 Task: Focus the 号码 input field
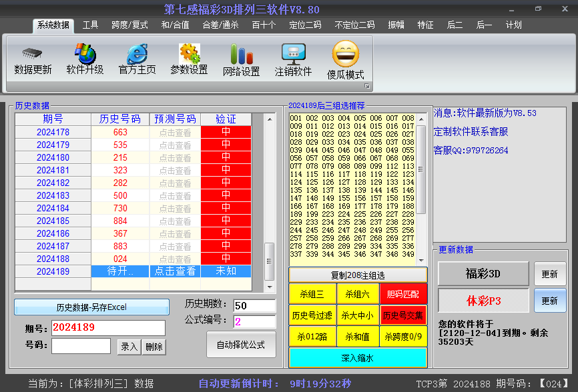(x=81, y=346)
